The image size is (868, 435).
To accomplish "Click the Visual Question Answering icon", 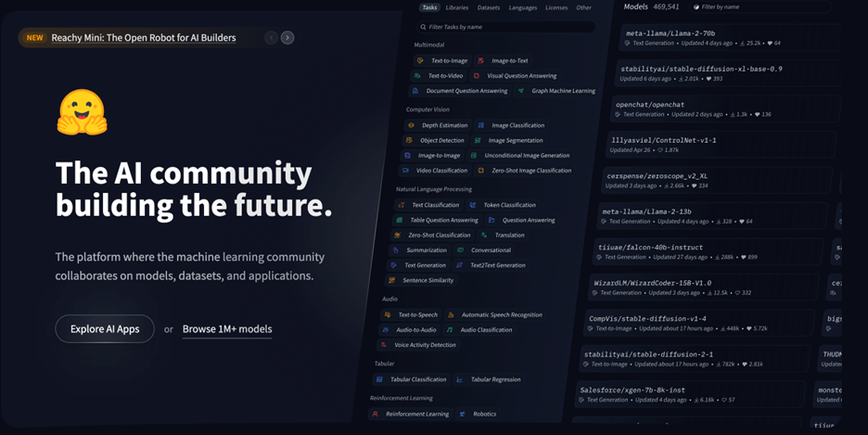I will [x=476, y=76].
